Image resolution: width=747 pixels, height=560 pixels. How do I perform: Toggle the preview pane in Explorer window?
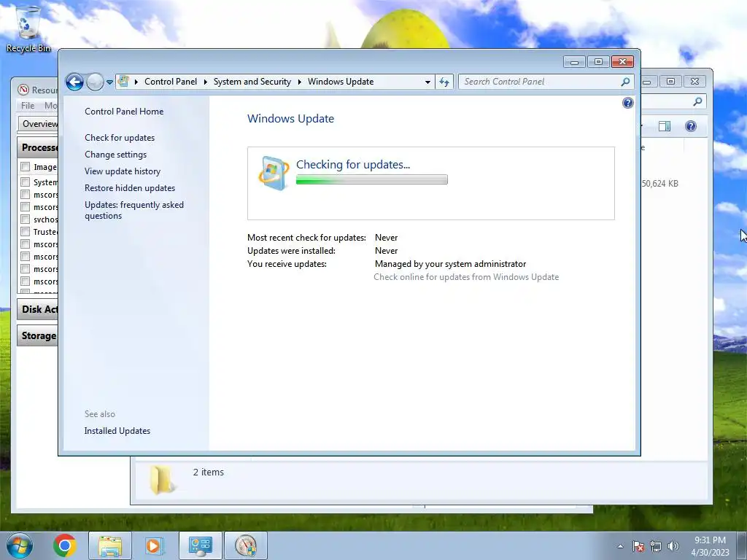[x=665, y=126]
